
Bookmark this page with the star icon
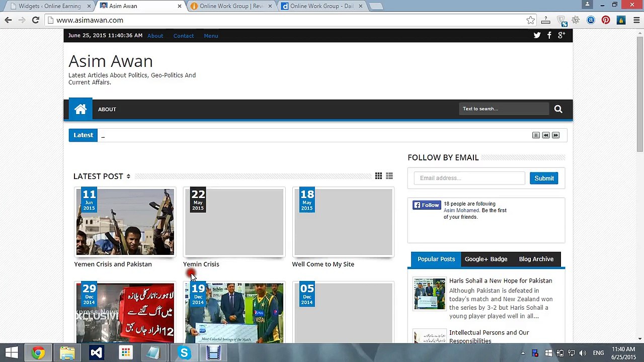click(x=531, y=20)
